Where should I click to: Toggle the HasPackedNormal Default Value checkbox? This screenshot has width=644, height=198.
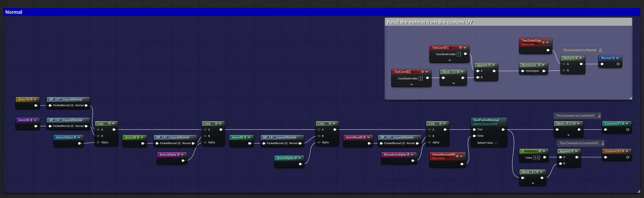coord(496,143)
